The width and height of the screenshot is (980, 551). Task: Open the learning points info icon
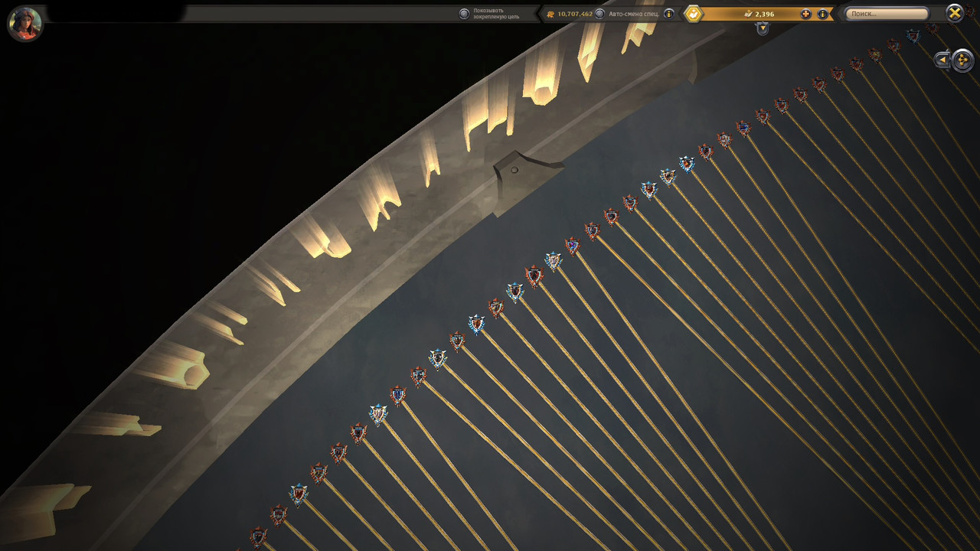[823, 14]
